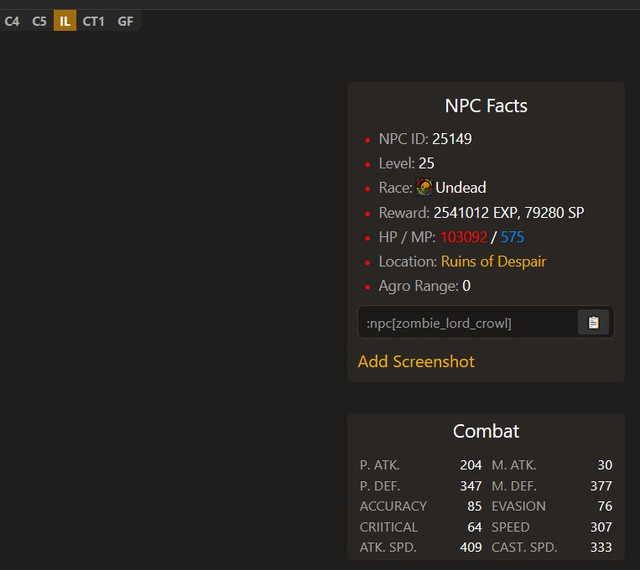Click the Level value 25
Image resolution: width=640 pixels, height=570 pixels.
426,164
